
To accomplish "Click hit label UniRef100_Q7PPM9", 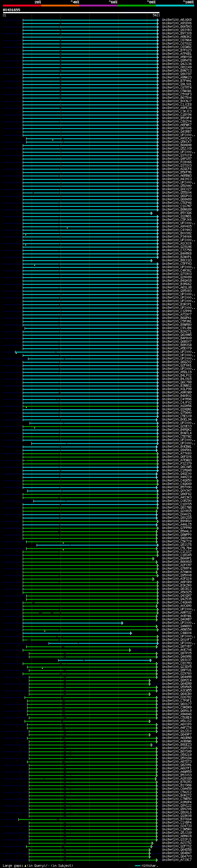I will tap(177, 528).
